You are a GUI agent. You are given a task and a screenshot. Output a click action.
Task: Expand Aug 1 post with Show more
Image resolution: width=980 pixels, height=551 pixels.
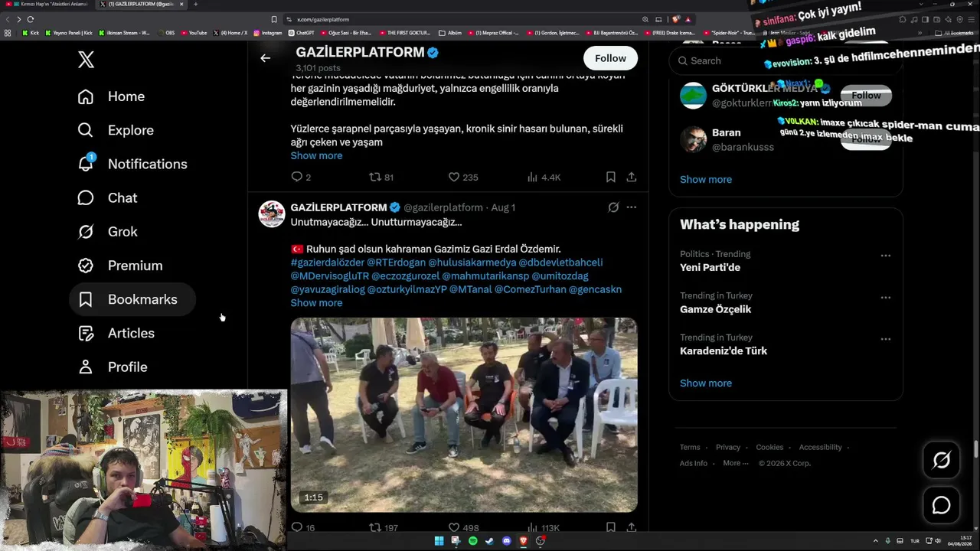316,303
